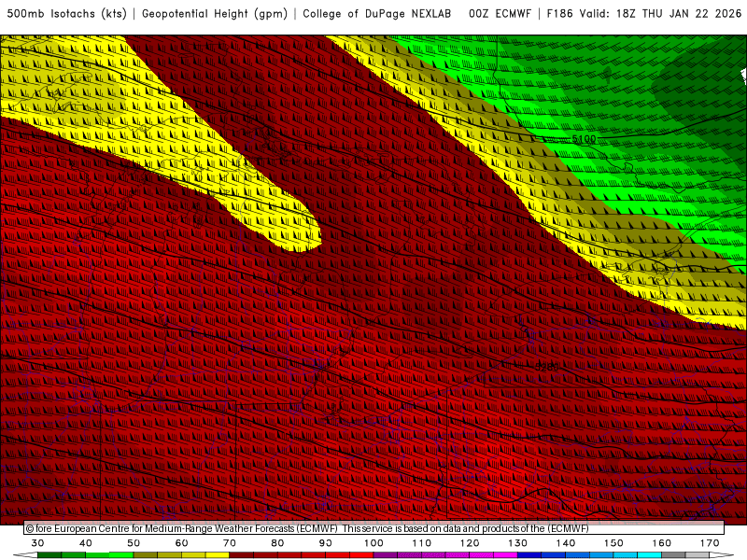
Task: Click the "College of DuPage NEXLAB" text
Action: tap(377, 14)
